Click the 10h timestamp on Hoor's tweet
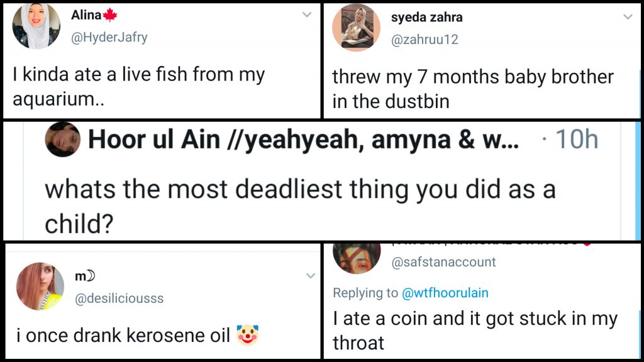 pyautogui.click(x=575, y=140)
